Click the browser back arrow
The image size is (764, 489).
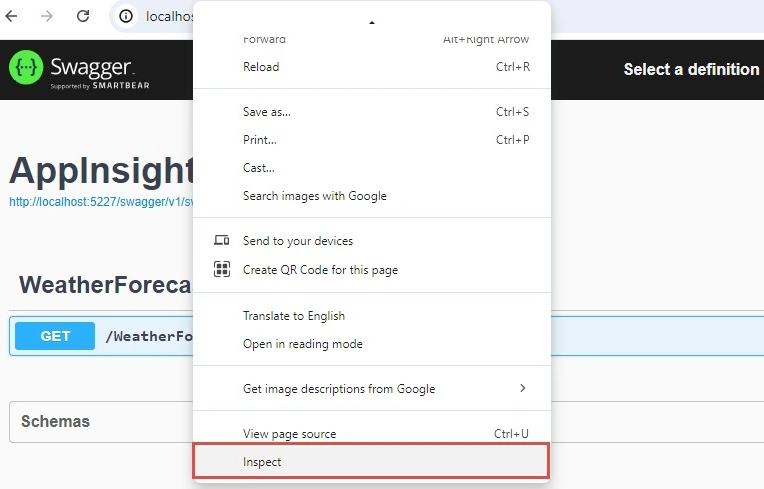point(11,16)
